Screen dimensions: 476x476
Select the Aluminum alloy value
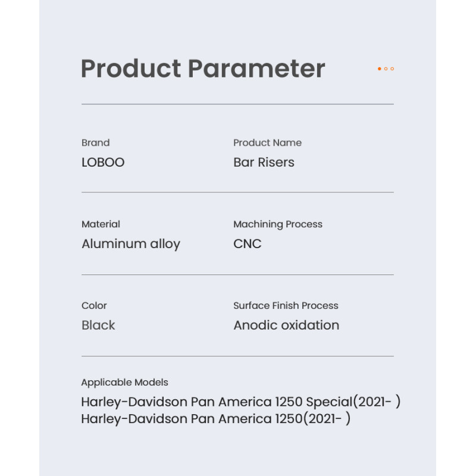pos(131,244)
